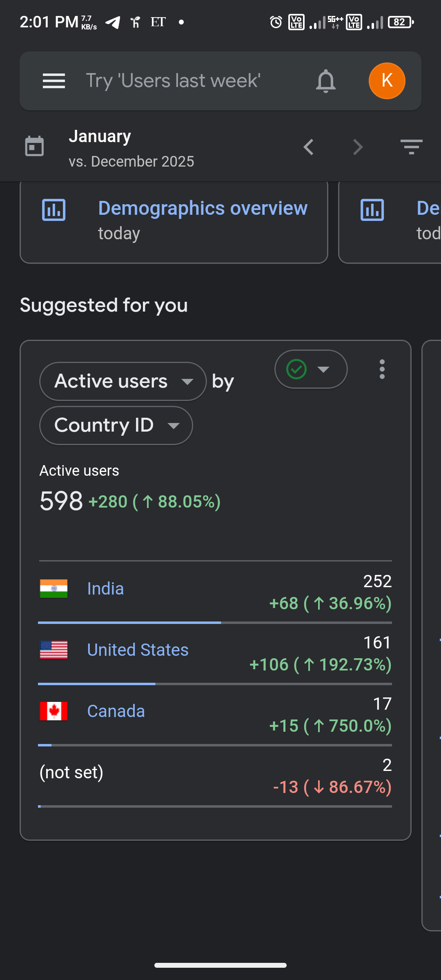Tap the notifications bell icon
441x980 pixels.
tap(325, 81)
